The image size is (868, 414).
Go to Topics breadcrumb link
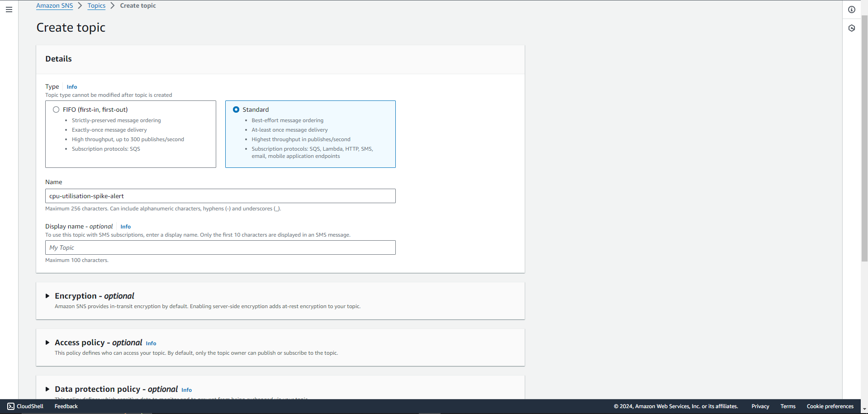96,5
